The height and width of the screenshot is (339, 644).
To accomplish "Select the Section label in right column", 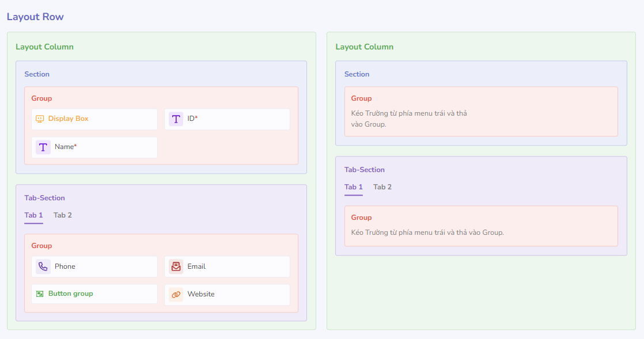I will 357,74.
